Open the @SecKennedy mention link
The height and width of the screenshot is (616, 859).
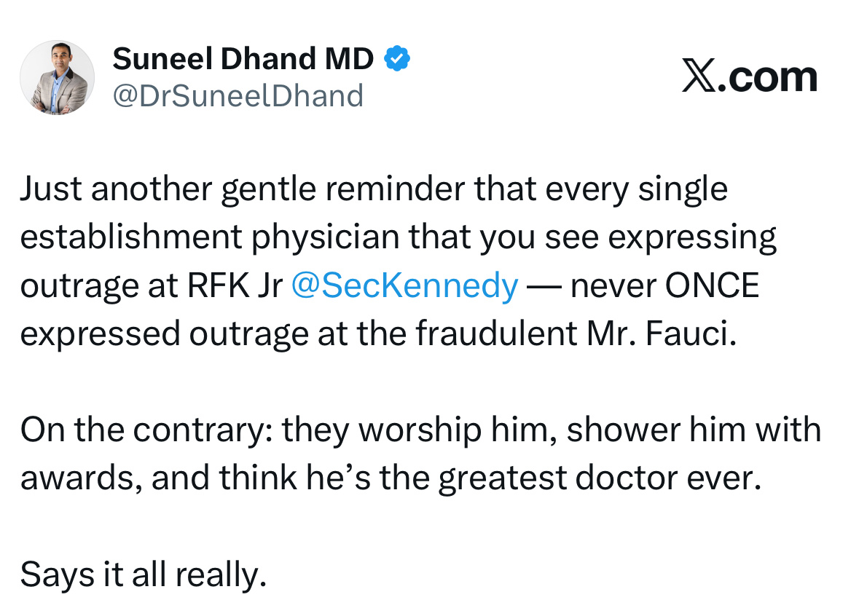click(x=404, y=285)
